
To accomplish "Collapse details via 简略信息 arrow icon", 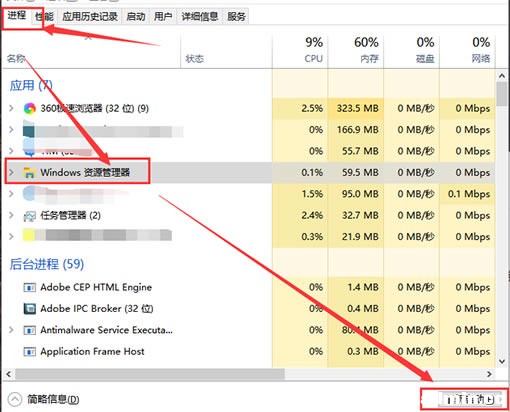I will [x=14, y=399].
